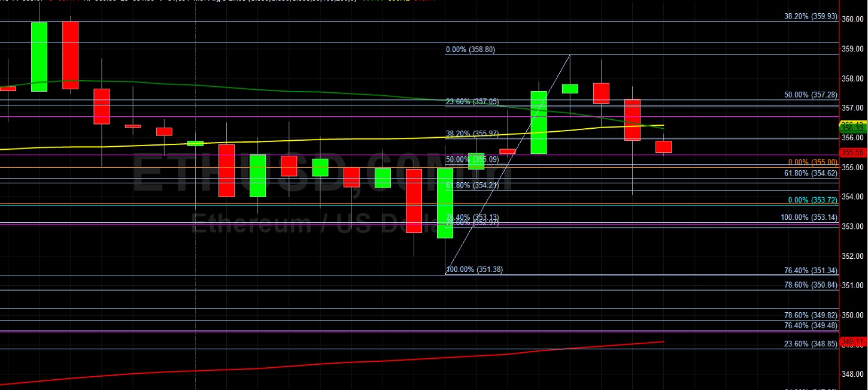Click the 348.00 price axis label
The width and height of the screenshot is (868, 390).
pyautogui.click(x=852, y=374)
